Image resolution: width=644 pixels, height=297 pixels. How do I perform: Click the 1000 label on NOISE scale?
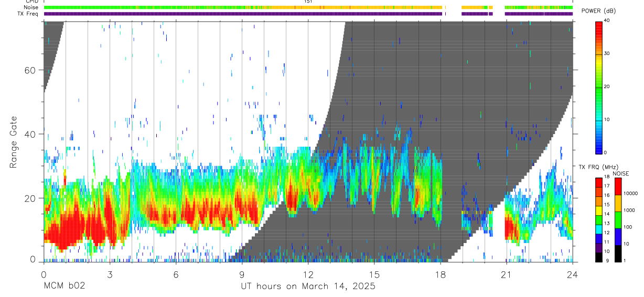tap(630, 211)
